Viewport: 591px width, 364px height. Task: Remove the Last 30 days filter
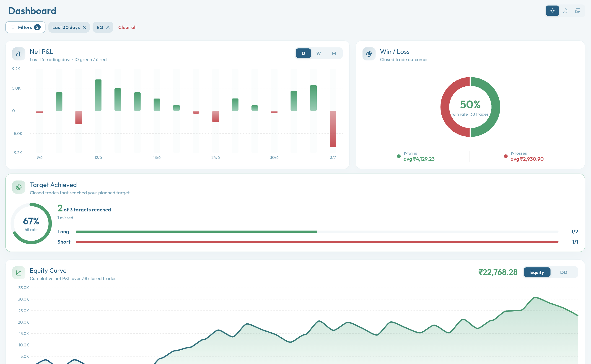point(84,27)
